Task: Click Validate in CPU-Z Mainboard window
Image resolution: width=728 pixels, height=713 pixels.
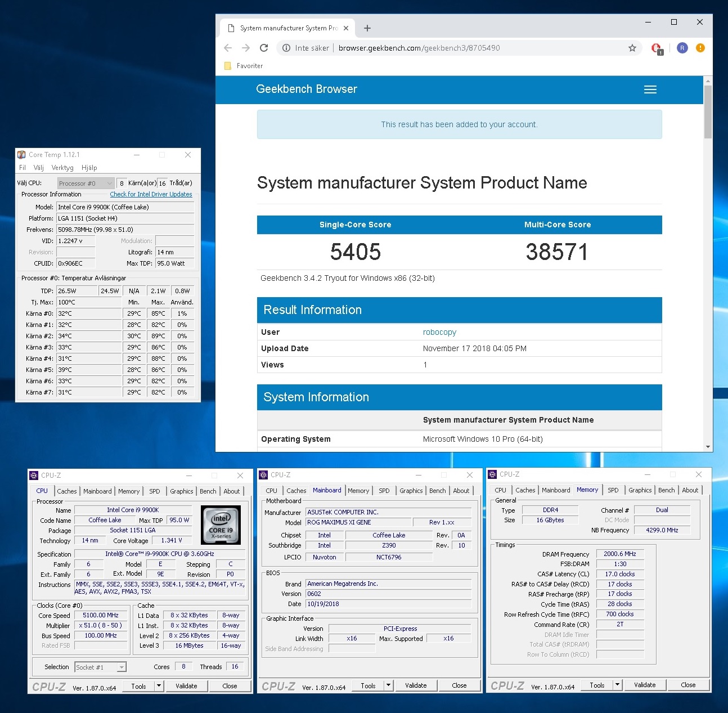Action: (416, 685)
